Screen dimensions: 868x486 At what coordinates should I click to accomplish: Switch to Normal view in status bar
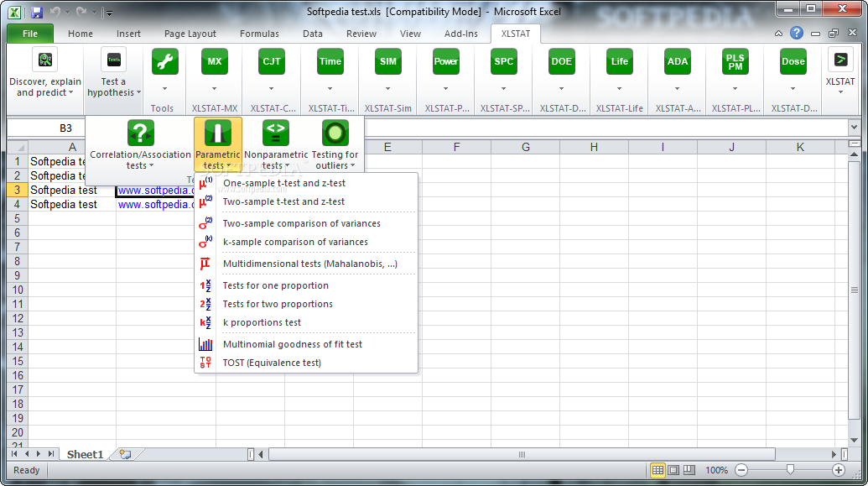click(657, 470)
